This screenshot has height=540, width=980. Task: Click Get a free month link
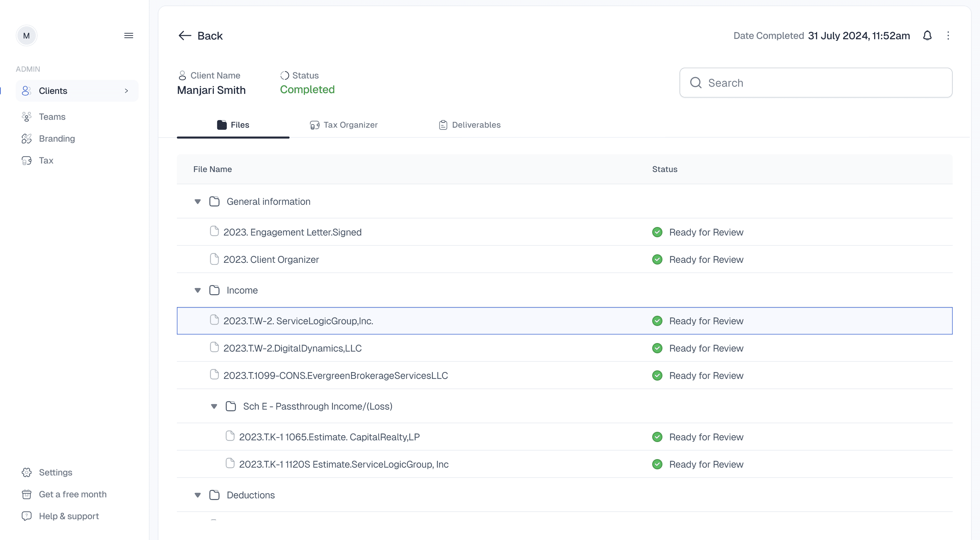(x=73, y=494)
